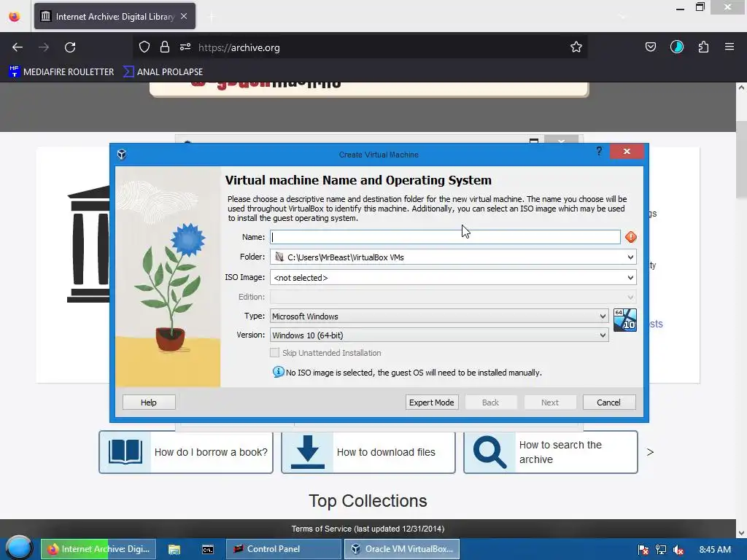Viewport: 747px width, 560px height.
Task: Open How to download files
Action: [x=386, y=452]
